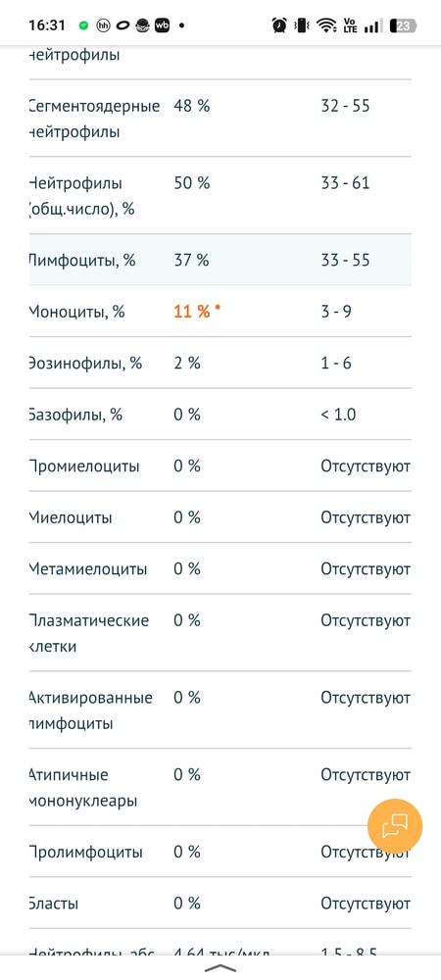Tap the hh notification icon
441x980 pixels.
(103, 25)
